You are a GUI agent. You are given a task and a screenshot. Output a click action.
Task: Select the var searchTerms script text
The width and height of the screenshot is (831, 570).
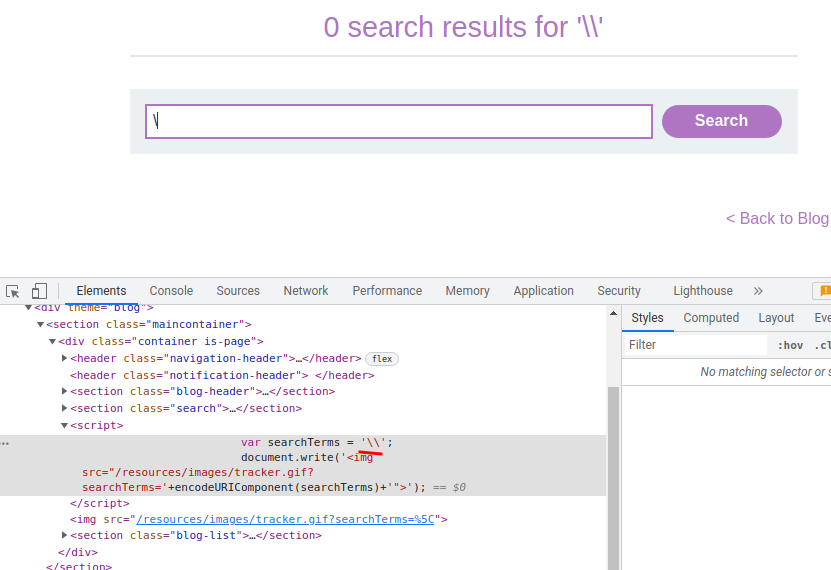pos(317,442)
